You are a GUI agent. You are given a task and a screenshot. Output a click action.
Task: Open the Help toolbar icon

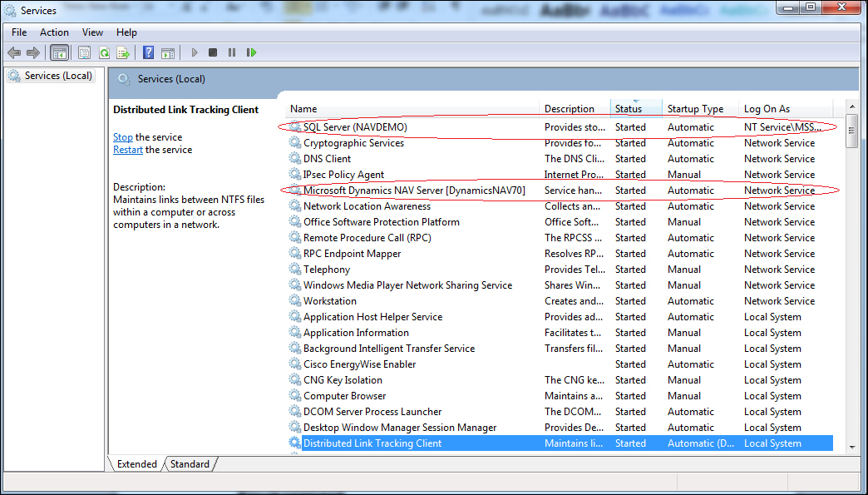[148, 52]
